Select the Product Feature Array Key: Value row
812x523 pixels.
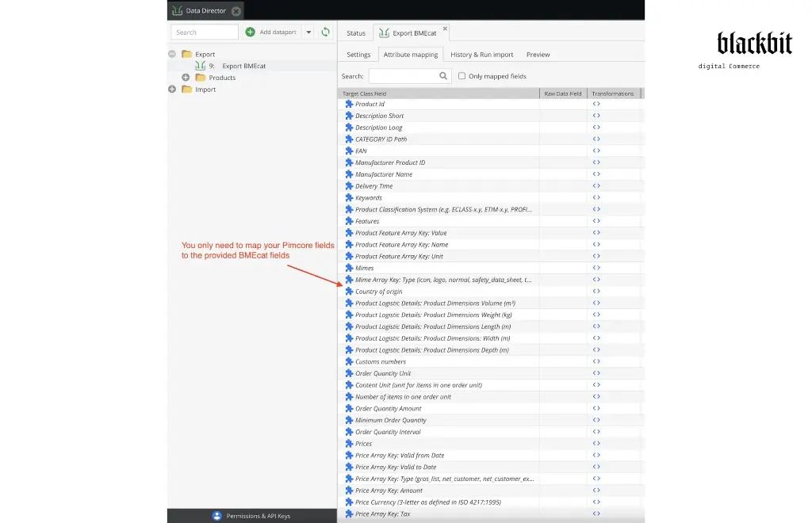click(x=490, y=233)
